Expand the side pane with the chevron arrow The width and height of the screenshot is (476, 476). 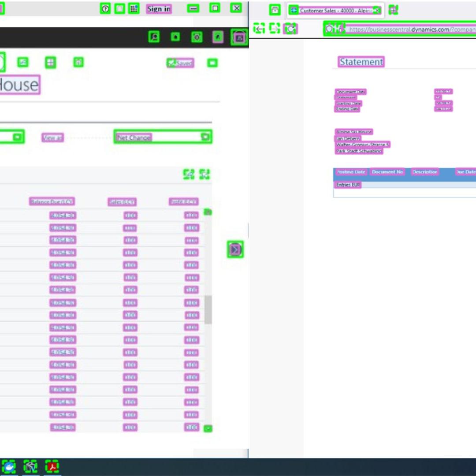pos(235,249)
